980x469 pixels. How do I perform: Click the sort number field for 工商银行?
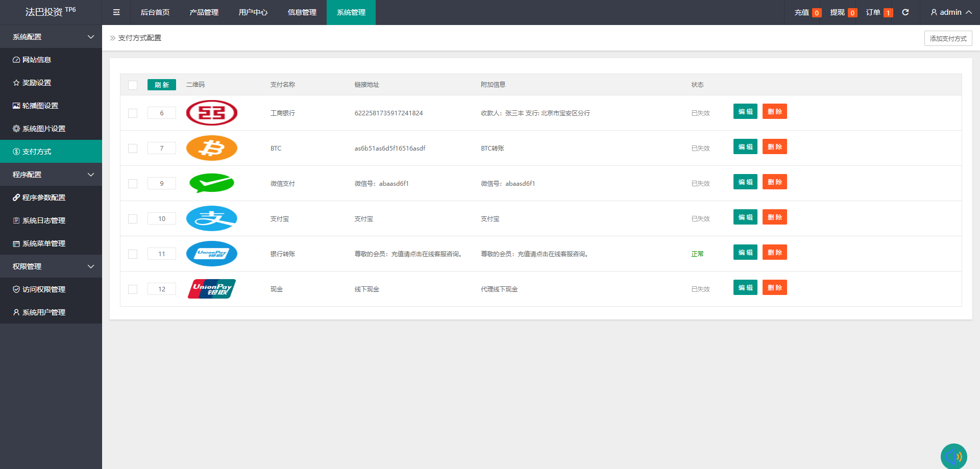click(162, 113)
